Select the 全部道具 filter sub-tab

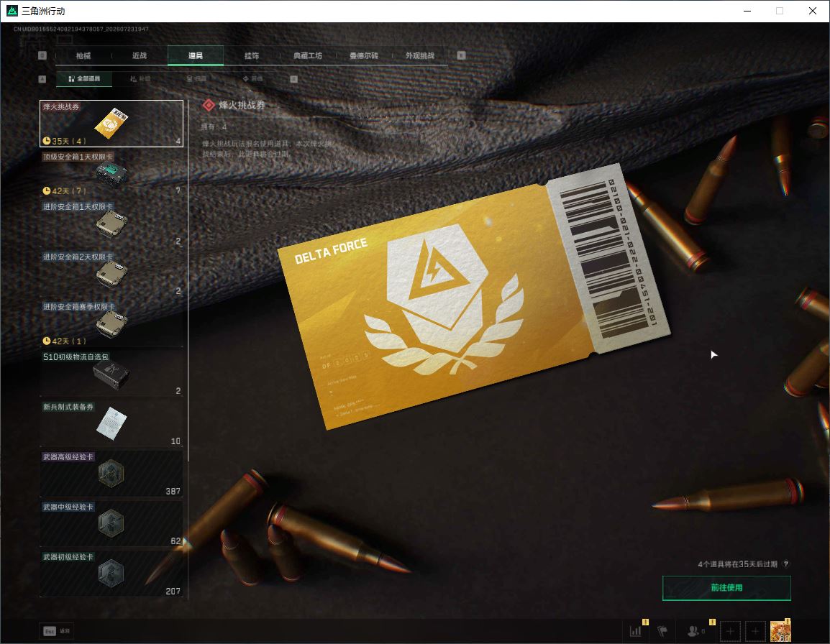coord(84,79)
